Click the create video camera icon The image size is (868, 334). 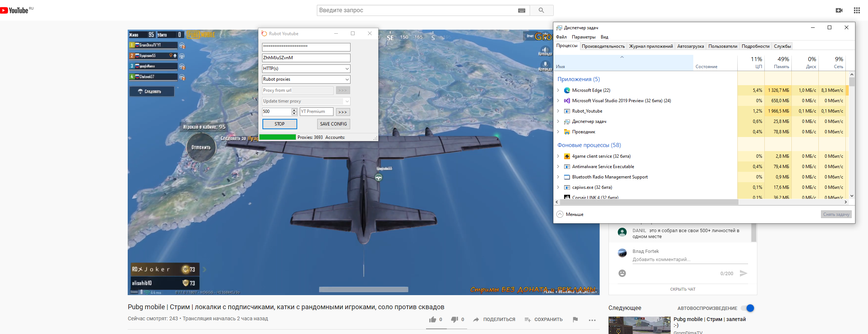click(x=839, y=10)
